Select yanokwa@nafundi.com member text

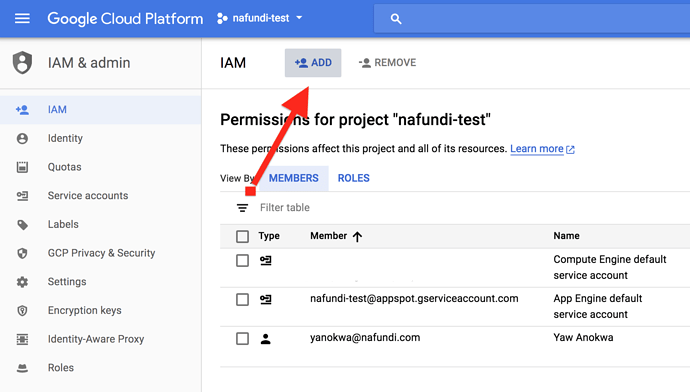(365, 337)
